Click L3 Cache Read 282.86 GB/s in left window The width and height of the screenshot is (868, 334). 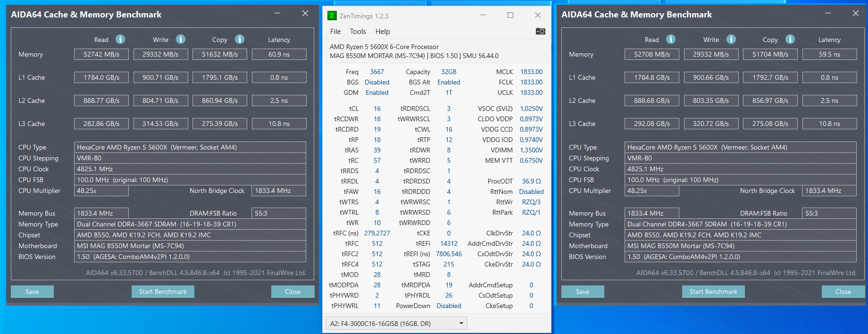(101, 124)
